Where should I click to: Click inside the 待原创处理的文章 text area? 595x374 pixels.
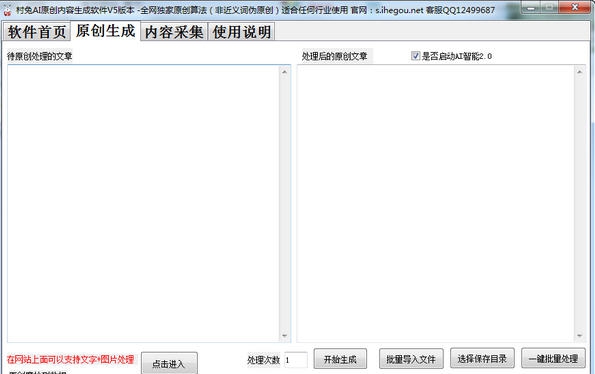(143, 203)
